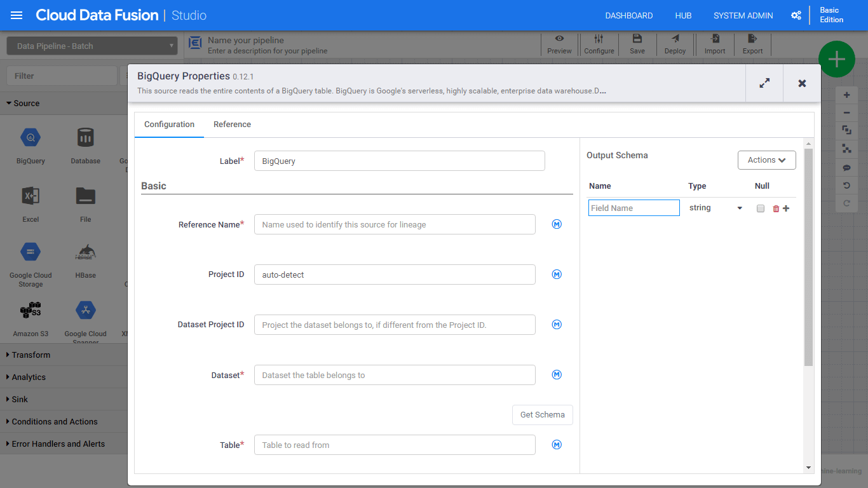The image size is (868, 488).
Task: Open the pipeline Preview mode
Action: tap(559, 43)
